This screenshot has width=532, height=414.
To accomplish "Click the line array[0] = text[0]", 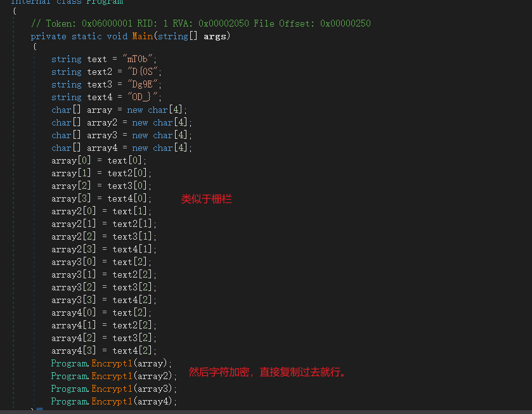I will coord(98,160).
